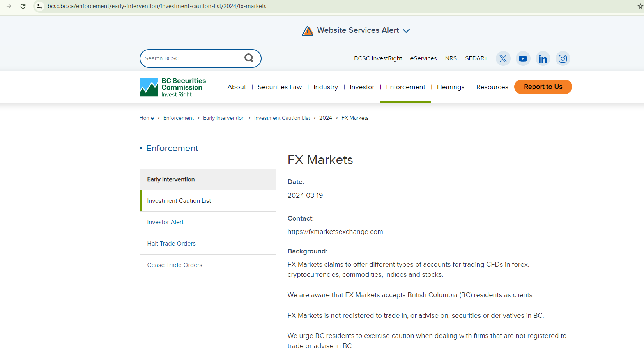Click the Report to Us button
The width and height of the screenshot is (644, 361).
click(543, 87)
